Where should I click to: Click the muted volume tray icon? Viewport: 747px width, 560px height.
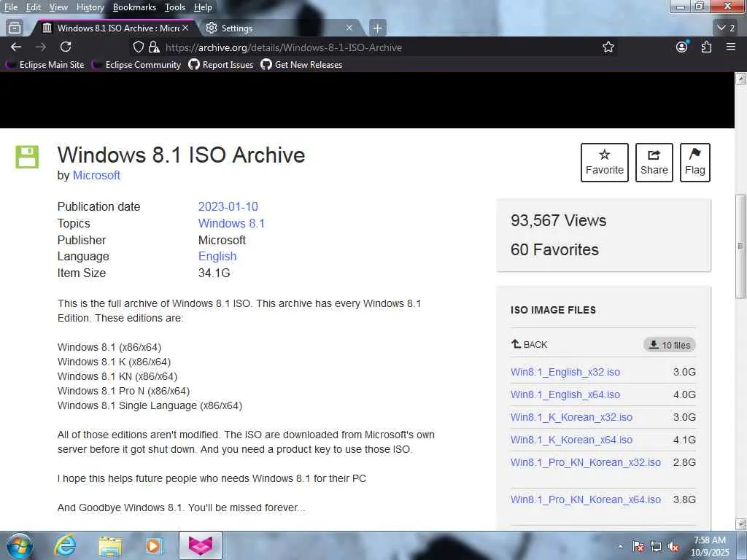673,547
